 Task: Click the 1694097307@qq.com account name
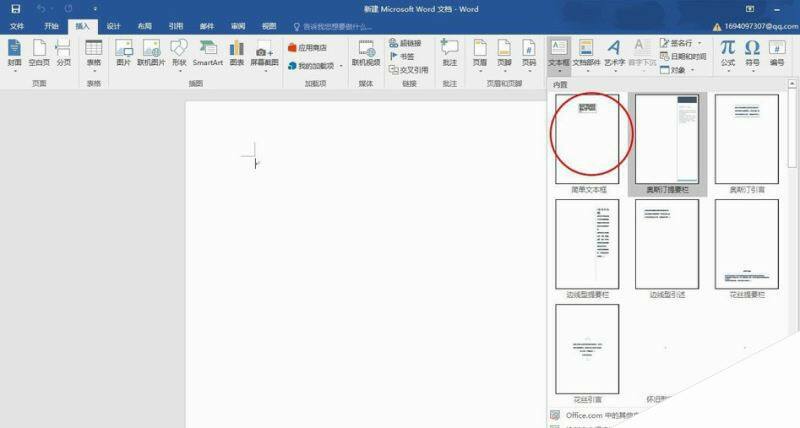click(761, 26)
